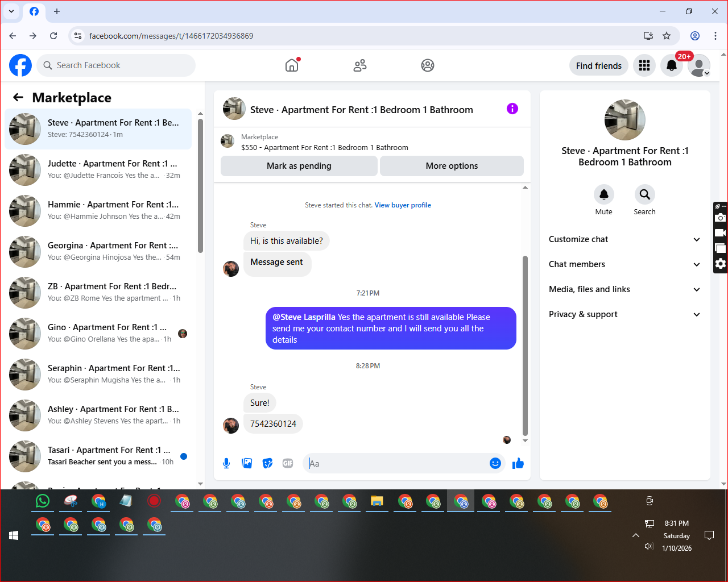Screen dimensions: 728x582
Task: Click Steve's large profile thumbnail in sidebar
Action: click(625, 120)
